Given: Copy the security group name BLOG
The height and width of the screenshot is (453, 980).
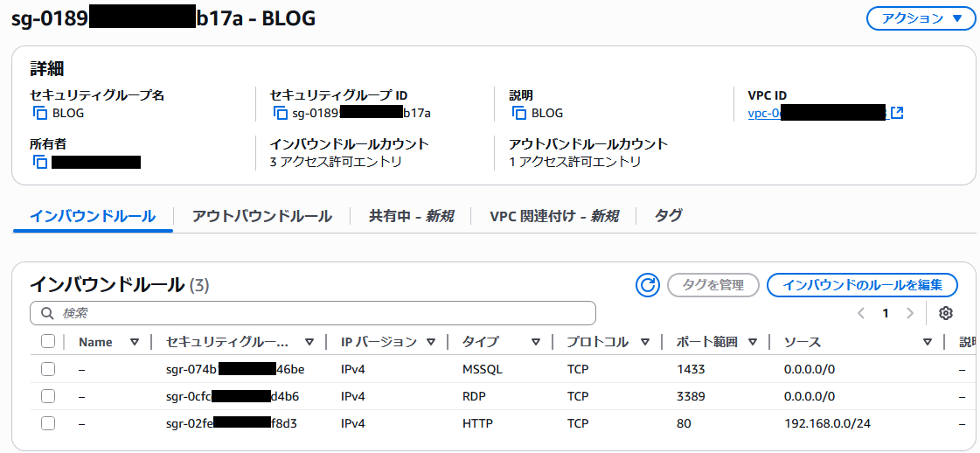Looking at the screenshot, I should pyautogui.click(x=39, y=113).
